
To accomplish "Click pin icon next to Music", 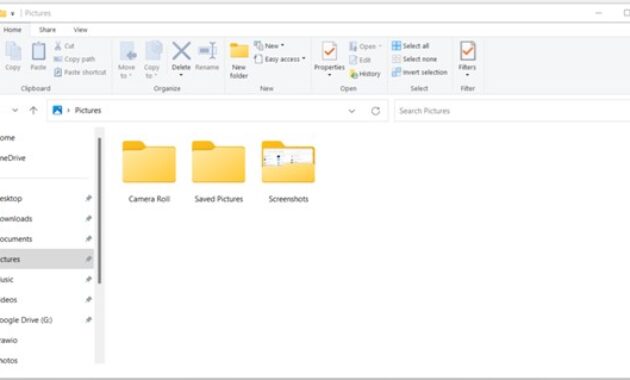I will click(x=88, y=279).
